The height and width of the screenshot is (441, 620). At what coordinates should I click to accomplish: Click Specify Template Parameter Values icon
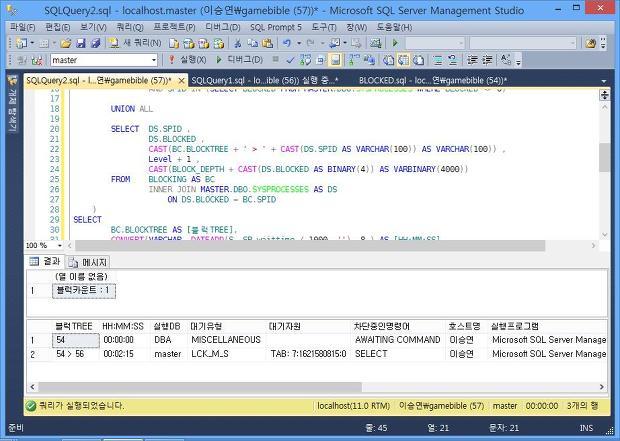pos(506,60)
